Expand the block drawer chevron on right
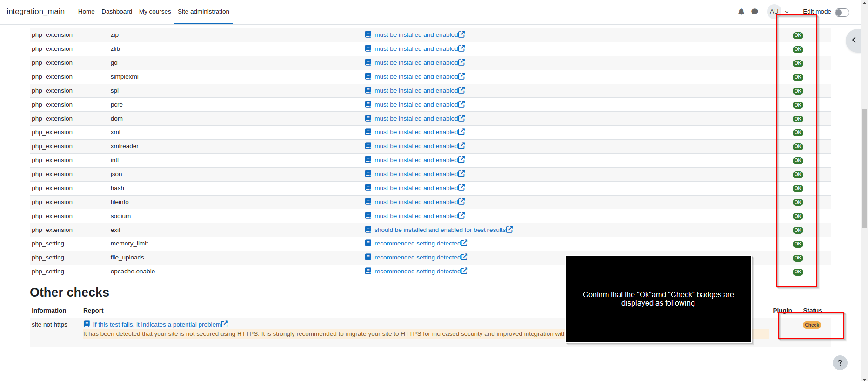The width and height of the screenshot is (868, 381). (854, 40)
